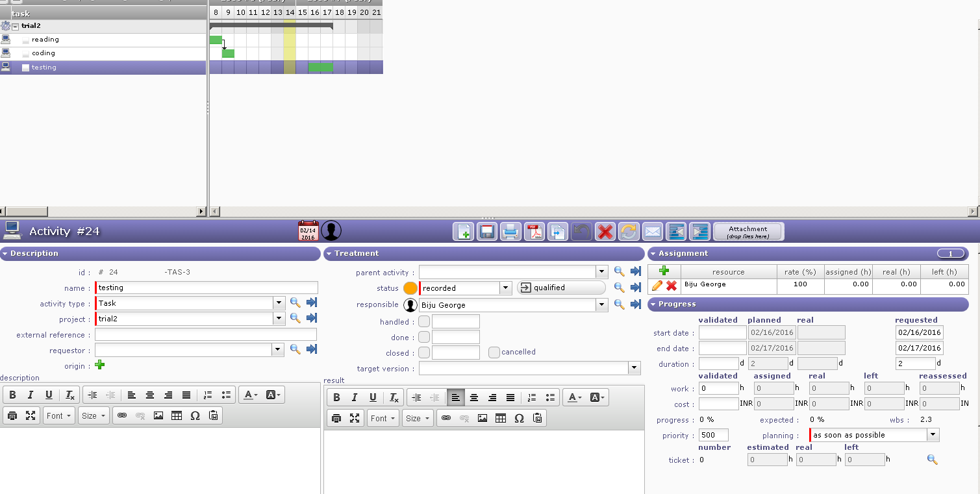
Task: Tick the cancelled checkbox
Action: (x=494, y=352)
